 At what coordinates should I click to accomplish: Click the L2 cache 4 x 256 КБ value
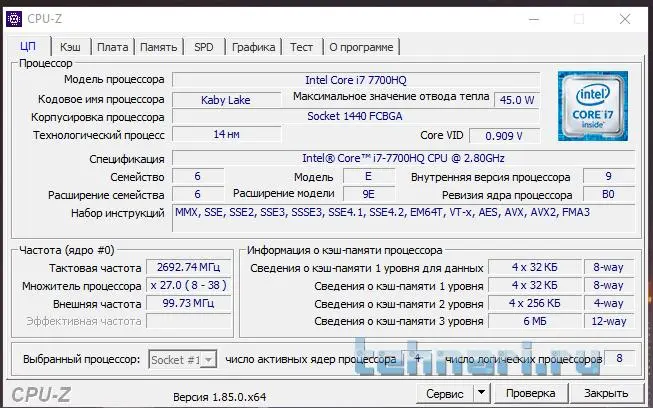coord(535,303)
